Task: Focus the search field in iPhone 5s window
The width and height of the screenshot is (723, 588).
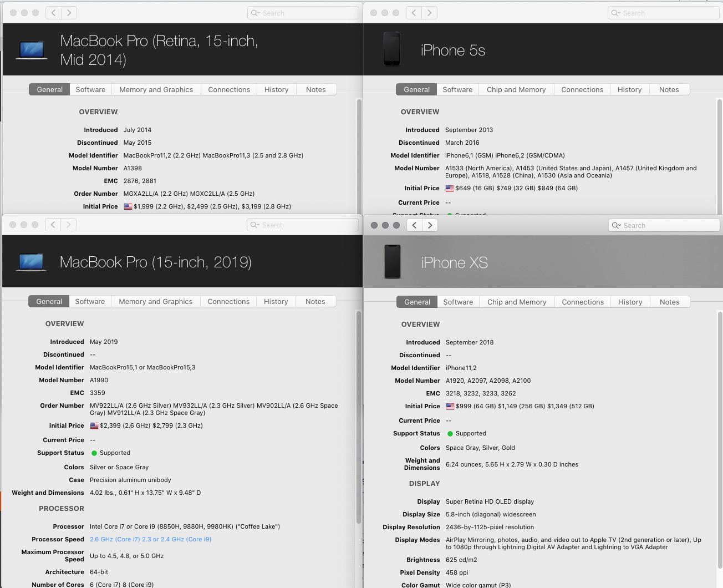Action: (664, 13)
